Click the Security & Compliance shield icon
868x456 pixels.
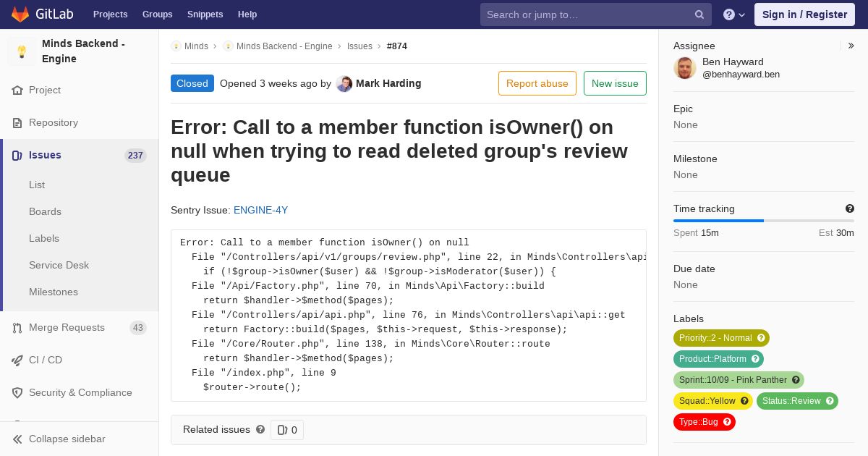[x=17, y=393]
